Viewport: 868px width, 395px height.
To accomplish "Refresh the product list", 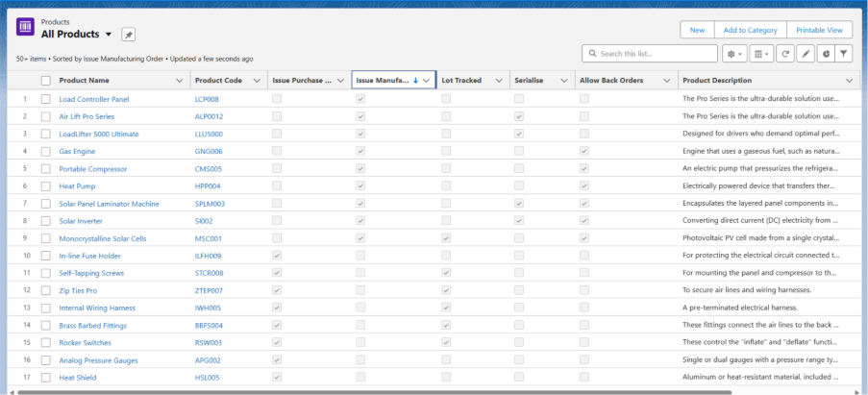I will (785, 54).
